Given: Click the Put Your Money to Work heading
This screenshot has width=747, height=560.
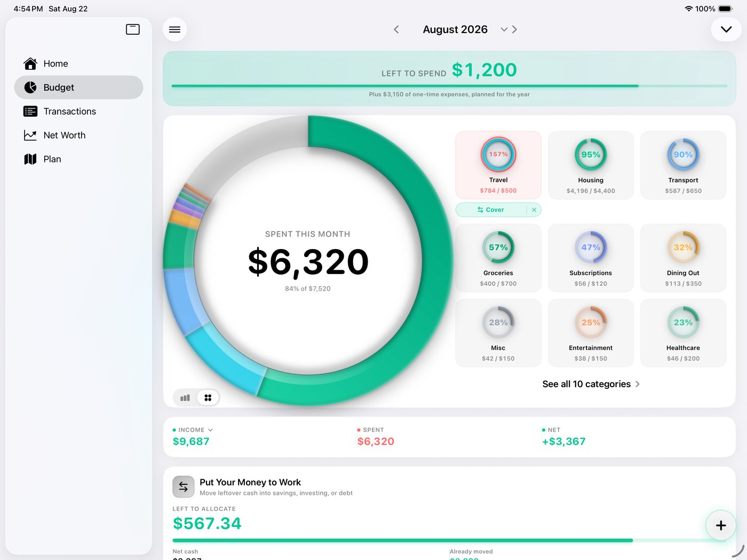Looking at the screenshot, I should click(x=250, y=482).
